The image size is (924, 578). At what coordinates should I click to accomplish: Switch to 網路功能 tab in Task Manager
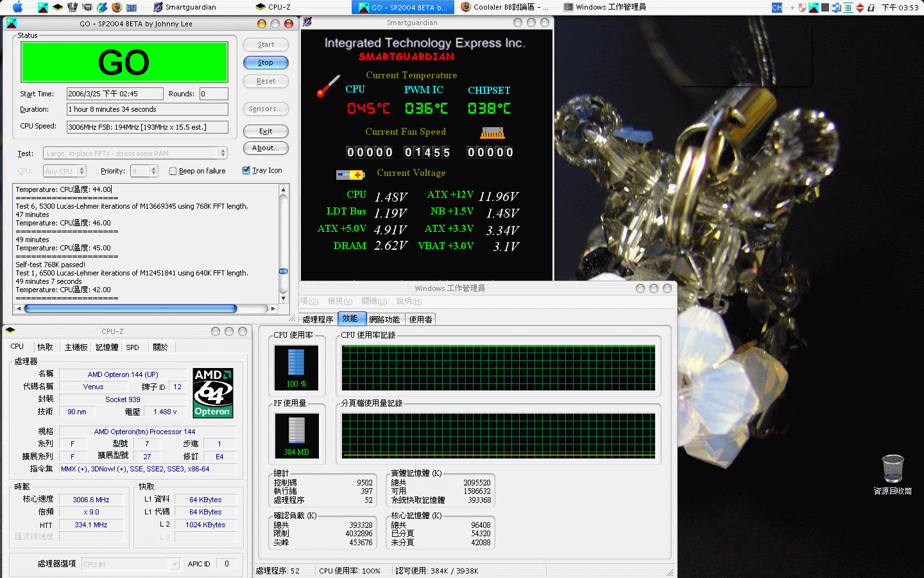[384, 319]
